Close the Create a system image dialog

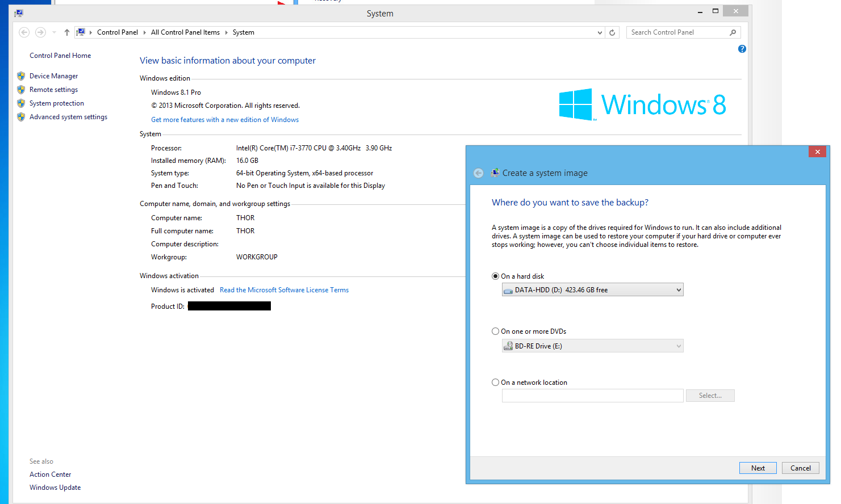[x=817, y=152]
